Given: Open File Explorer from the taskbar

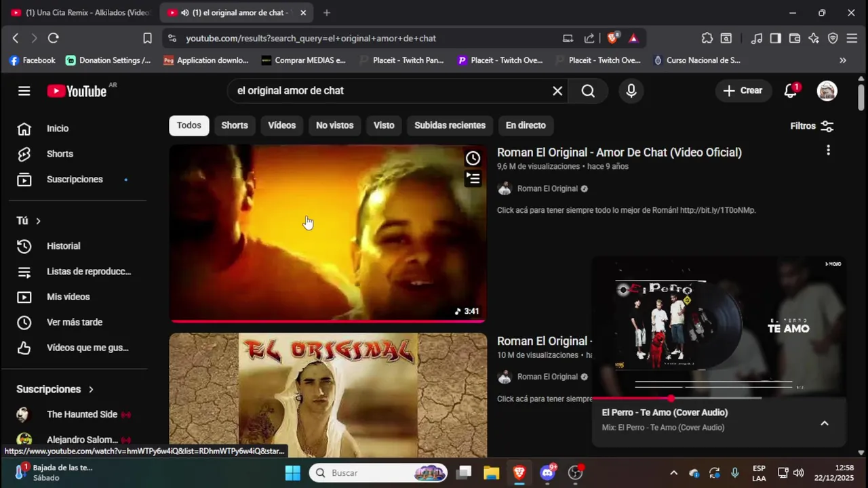Looking at the screenshot, I should [x=491, y=472].
